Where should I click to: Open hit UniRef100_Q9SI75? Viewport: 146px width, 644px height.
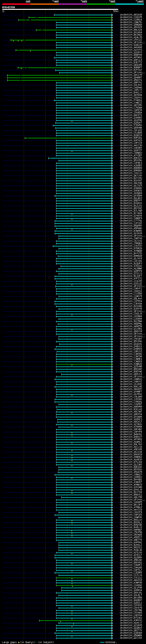coord(131,75)
